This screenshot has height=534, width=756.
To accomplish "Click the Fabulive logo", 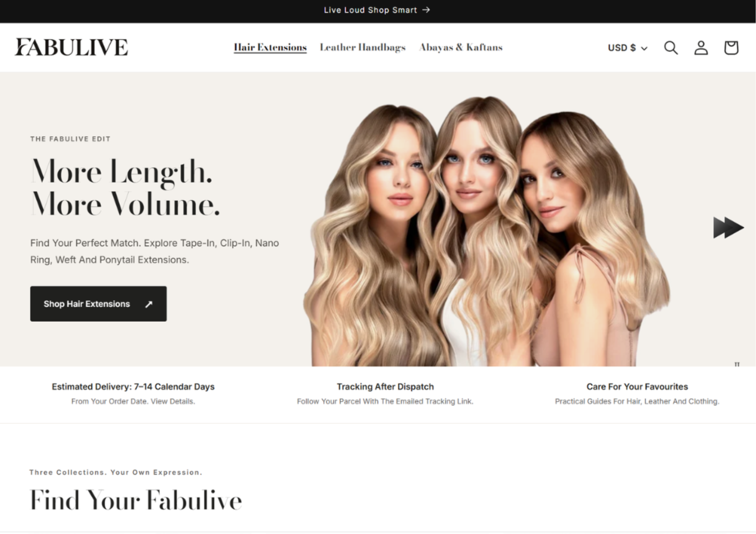I will pos(71,47).
